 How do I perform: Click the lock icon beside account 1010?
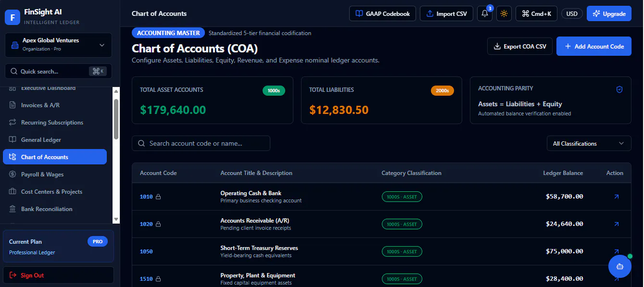click(x=158, y=197)
